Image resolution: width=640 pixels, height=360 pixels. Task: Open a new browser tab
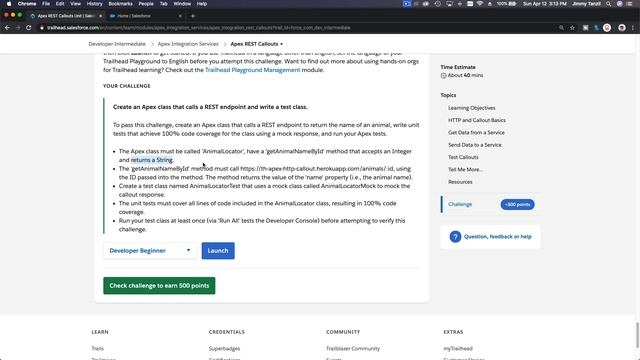193,16
